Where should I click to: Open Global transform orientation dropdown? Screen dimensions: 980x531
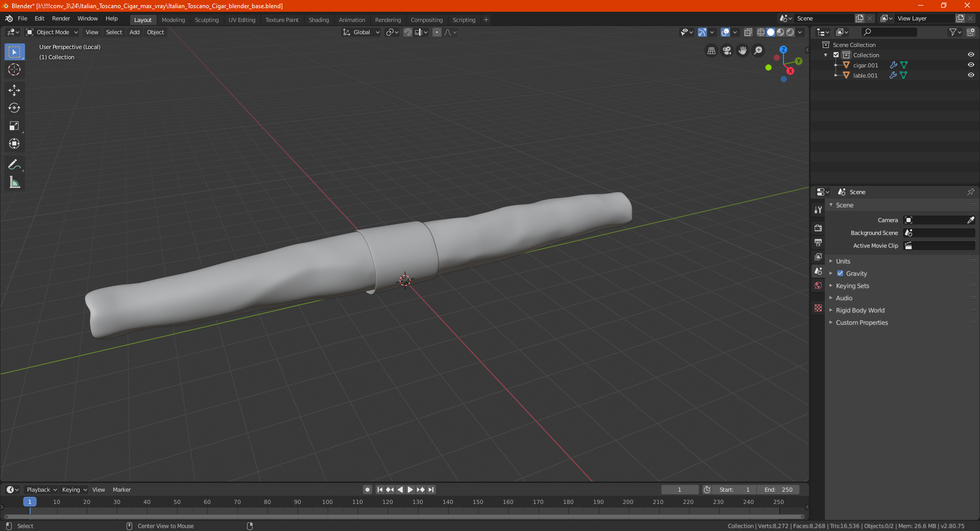(361, 32)
